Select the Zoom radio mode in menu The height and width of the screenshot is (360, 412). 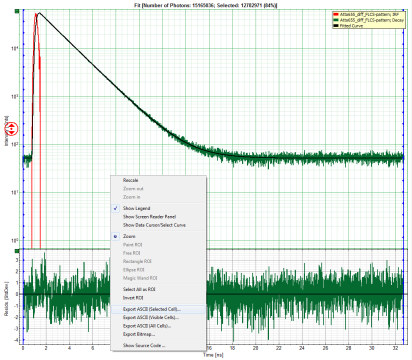pos(158,236)
